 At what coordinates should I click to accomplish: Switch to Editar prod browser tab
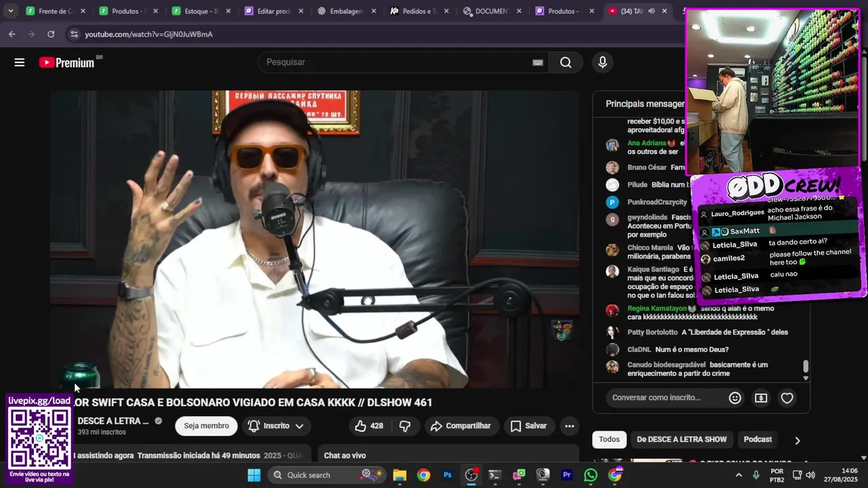[x=275, y=11]
